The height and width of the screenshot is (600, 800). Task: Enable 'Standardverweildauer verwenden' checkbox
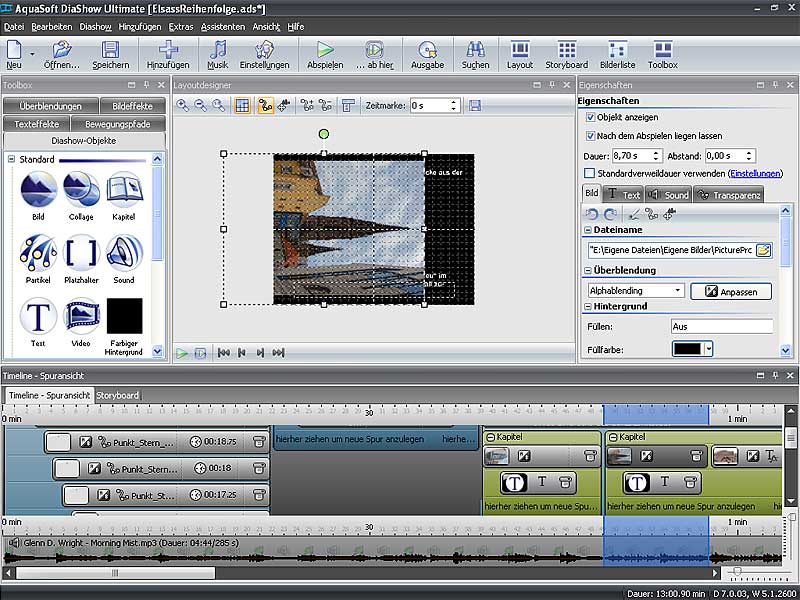590,173
